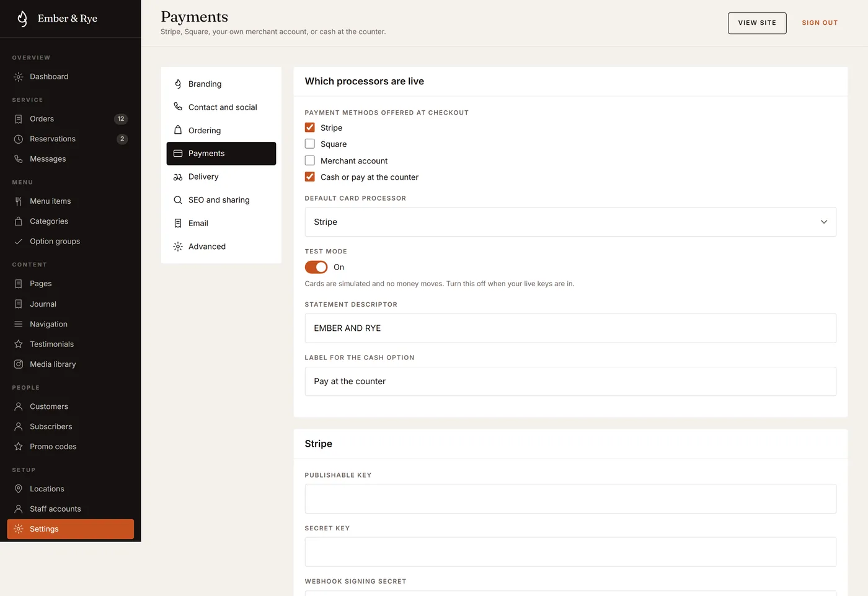Switch to the Email settings tab
This screenshot has width=868, height=596.
click(x=221, y=223)
